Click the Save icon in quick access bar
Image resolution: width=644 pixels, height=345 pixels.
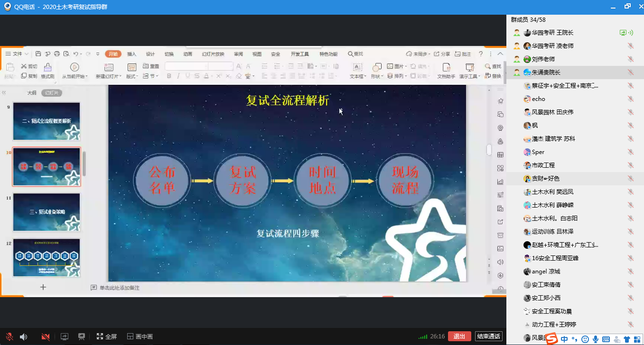pyautogui.click(x=38, y=54)
